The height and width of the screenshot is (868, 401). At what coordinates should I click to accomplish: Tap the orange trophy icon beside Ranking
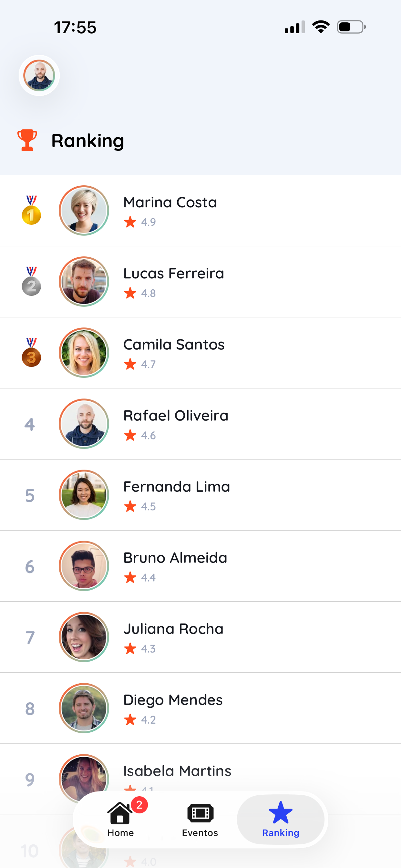27,140
